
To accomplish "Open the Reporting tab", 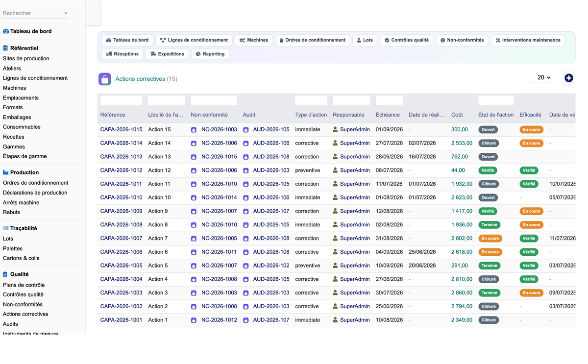I will coord(210,54).
